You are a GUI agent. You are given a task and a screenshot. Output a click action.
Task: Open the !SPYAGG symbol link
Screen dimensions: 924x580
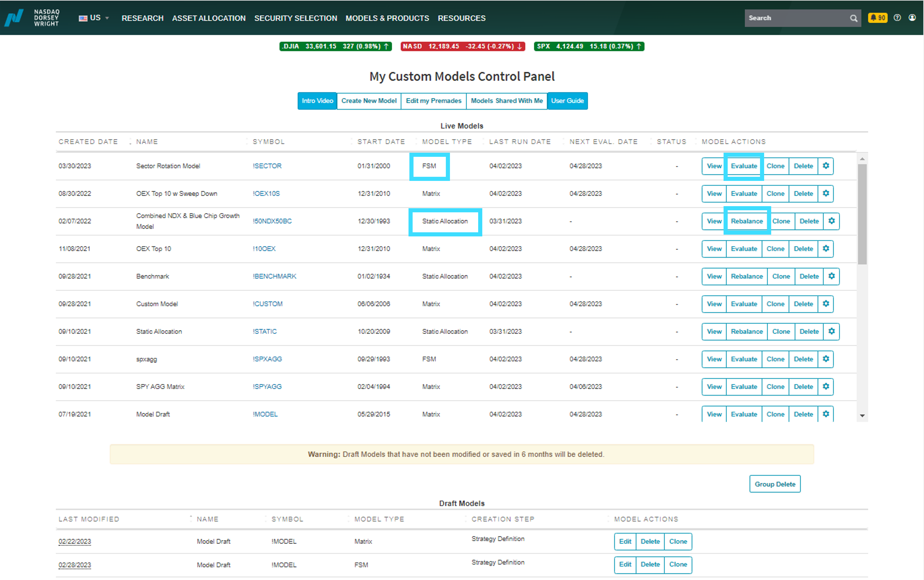point(267,386)
